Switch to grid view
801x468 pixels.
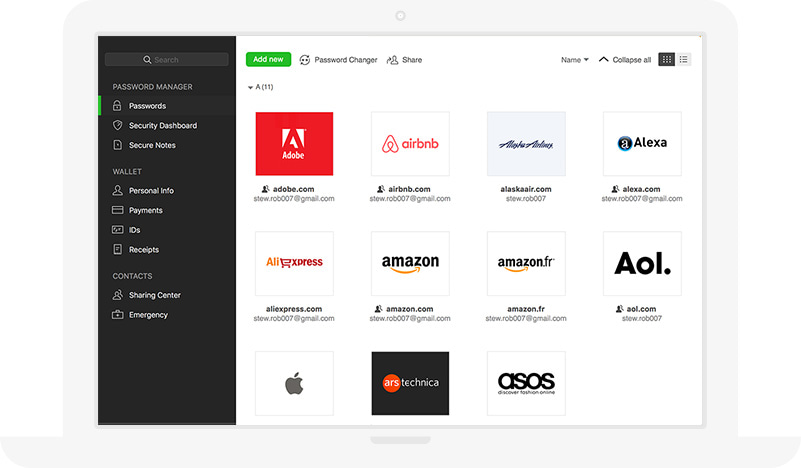click(x=666, y=60)
